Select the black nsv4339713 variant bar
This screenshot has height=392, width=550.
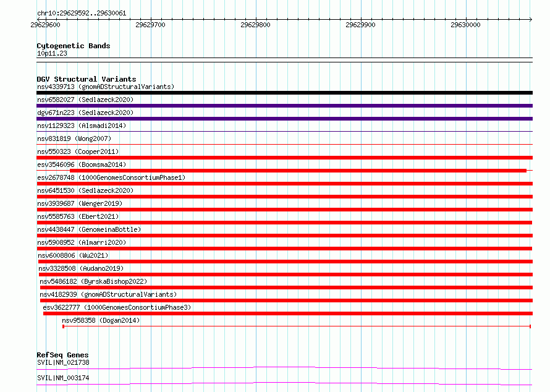click(284, 93)
